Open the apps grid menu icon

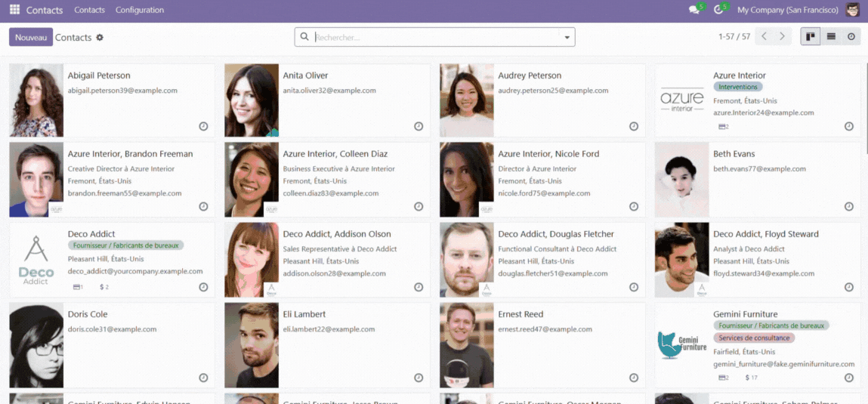click(14, 9)
